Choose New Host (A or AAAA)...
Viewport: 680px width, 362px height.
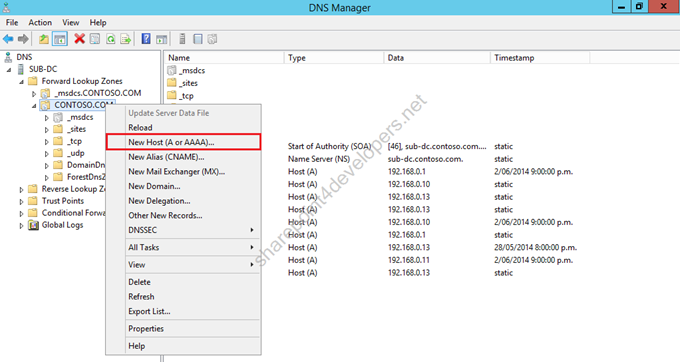(x=183, y=142)
